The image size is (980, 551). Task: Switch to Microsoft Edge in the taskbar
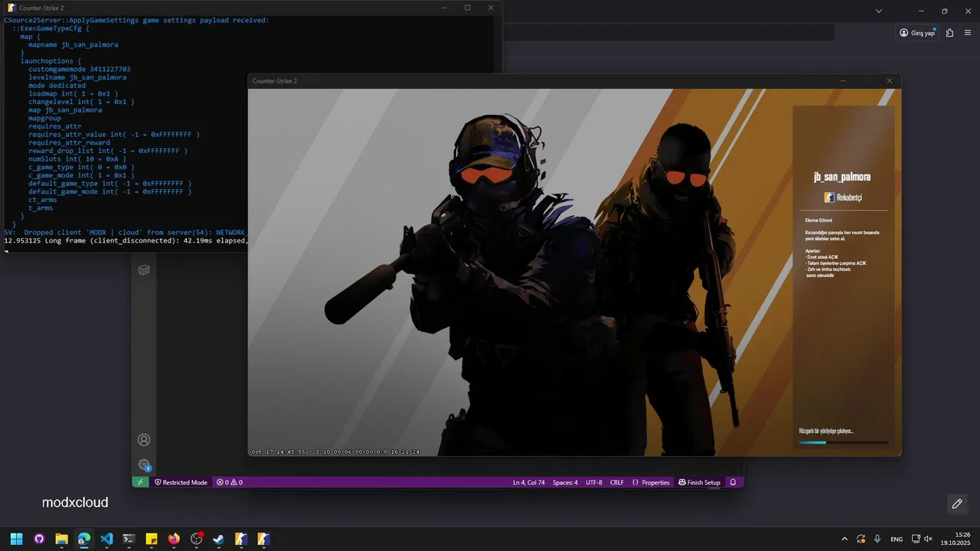point(84,539)
